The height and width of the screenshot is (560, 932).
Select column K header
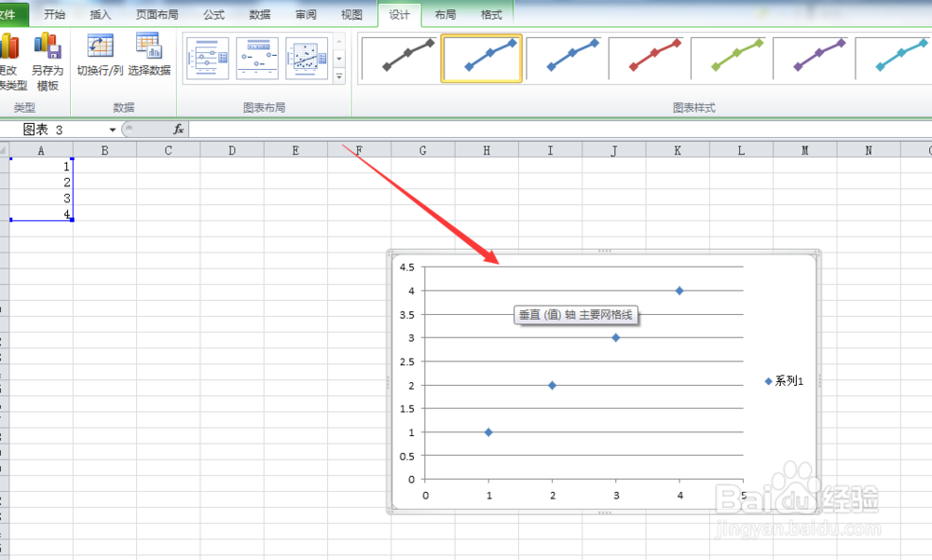tap(677, 150)
